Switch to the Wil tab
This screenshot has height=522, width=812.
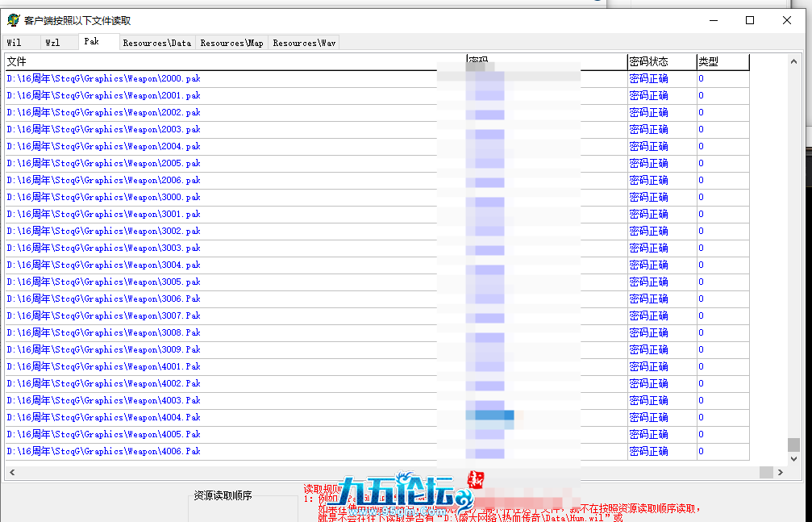coord(15,43)
